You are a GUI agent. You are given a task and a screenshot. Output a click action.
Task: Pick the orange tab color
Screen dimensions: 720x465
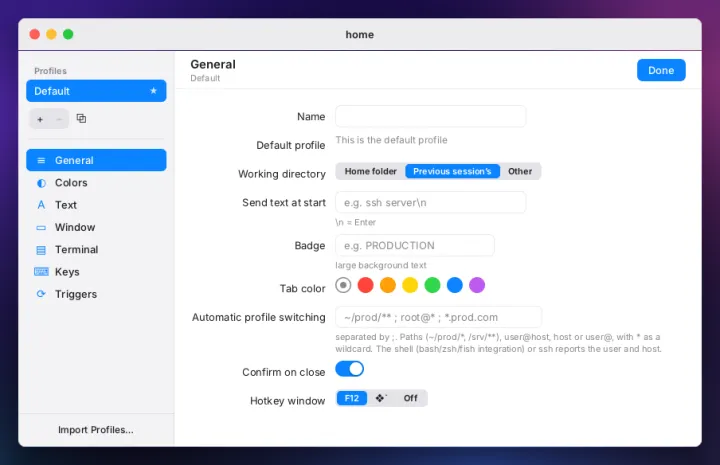tap(388, 285)
